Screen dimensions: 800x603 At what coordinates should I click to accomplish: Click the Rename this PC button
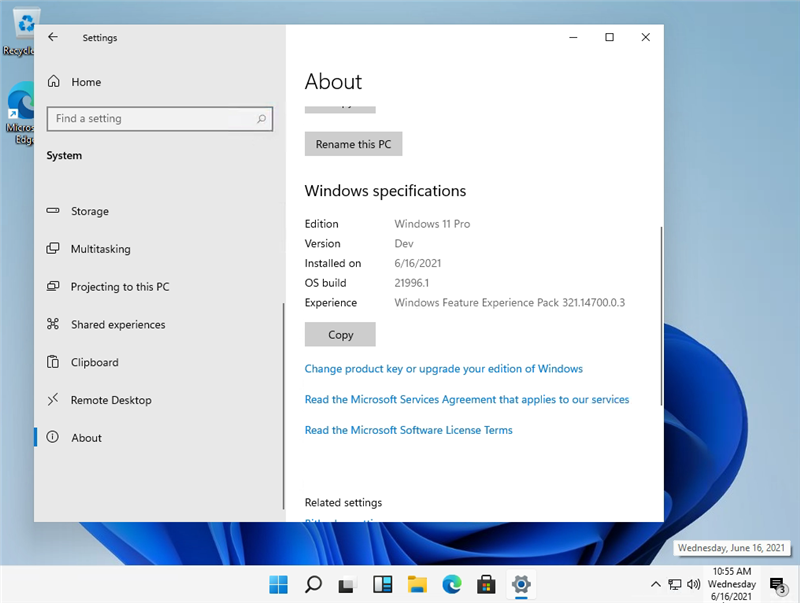coord(353,143)
